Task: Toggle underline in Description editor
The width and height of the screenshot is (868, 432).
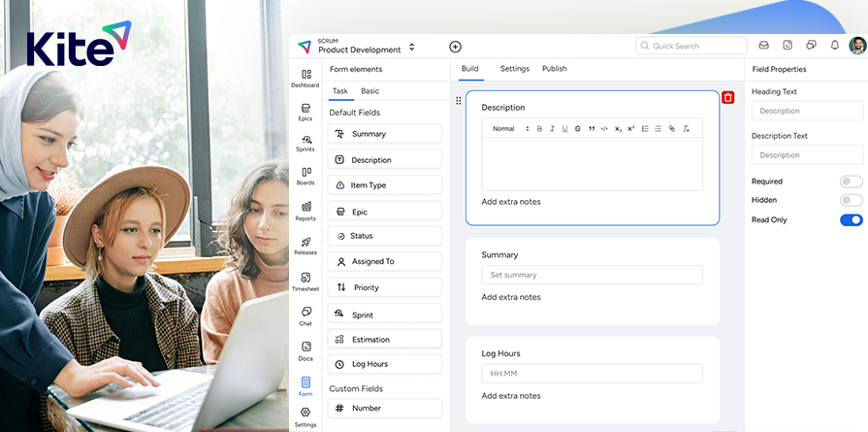Action: coord(564,128)
